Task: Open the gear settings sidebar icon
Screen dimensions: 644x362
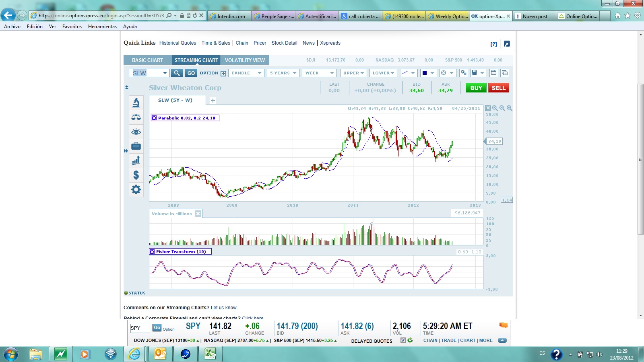Action: pyautogui.click(x=136, y=189)
